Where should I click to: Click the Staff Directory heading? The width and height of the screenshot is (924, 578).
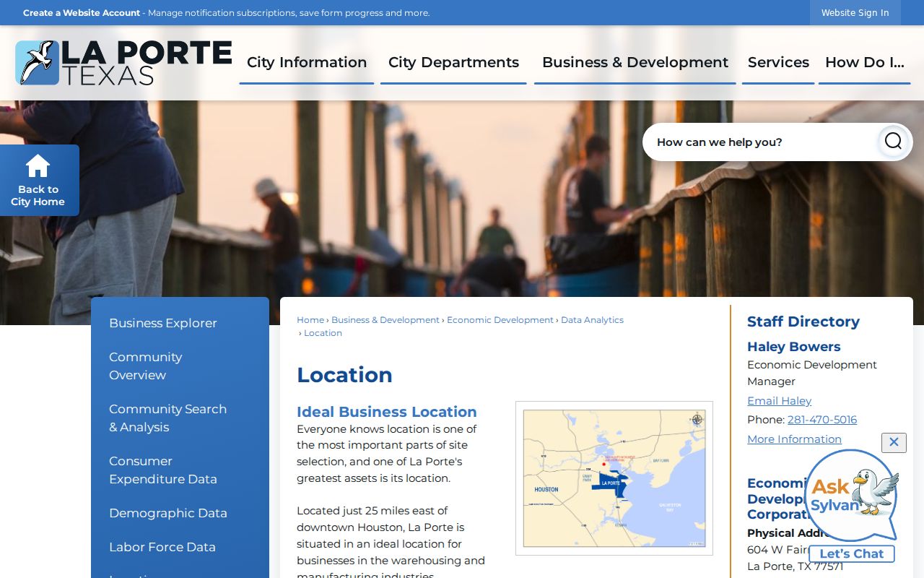[x=803, y=322]
